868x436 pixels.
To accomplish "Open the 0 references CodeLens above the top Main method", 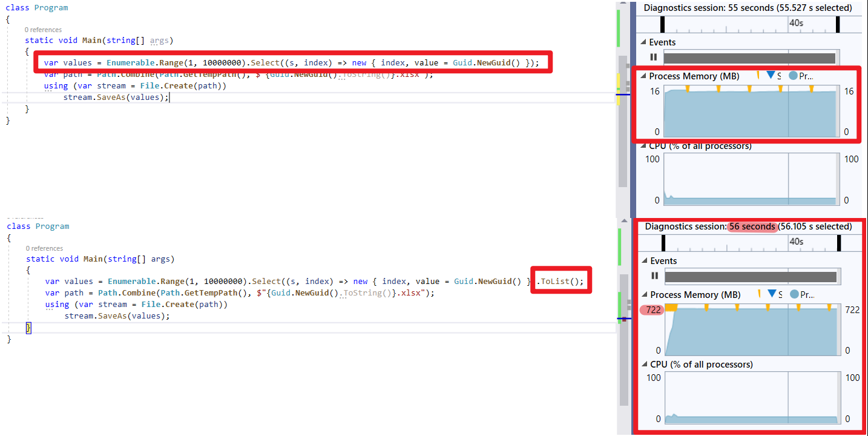I will point(43,29).
